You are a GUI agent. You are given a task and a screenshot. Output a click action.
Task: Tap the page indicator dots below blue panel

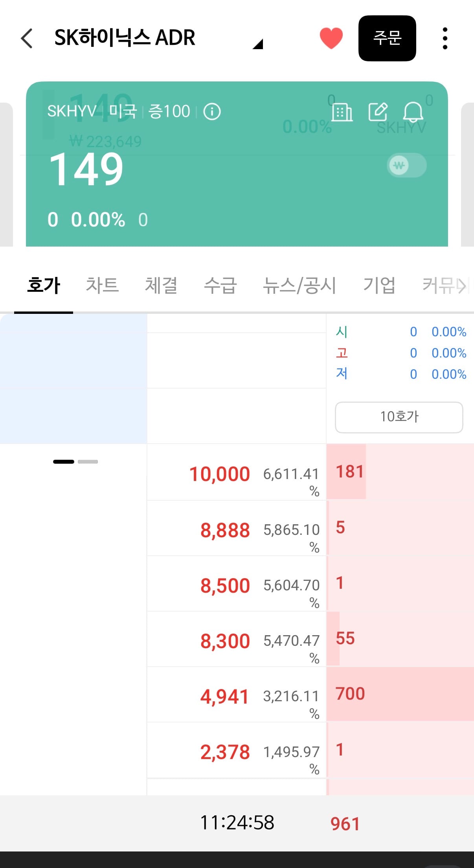tap(75, 462)
